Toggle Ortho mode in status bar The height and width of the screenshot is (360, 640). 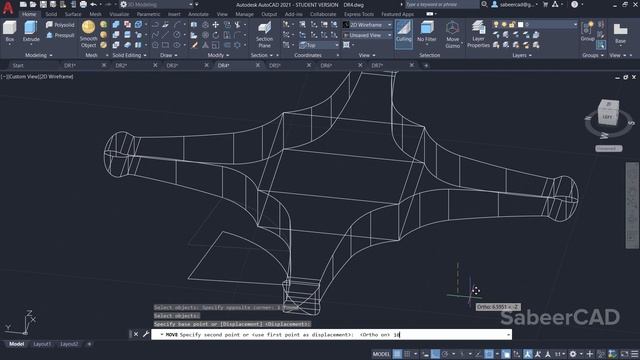pos(436,354)
